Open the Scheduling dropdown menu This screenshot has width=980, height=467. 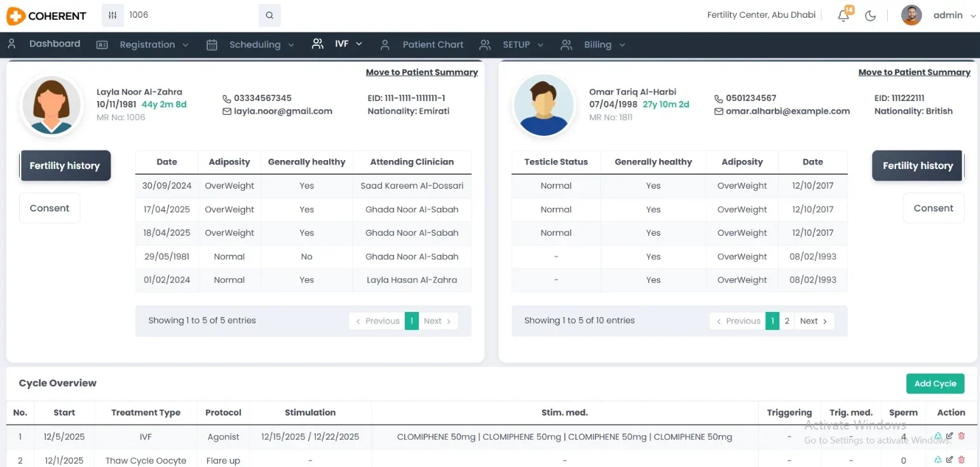tap(261, 44)
